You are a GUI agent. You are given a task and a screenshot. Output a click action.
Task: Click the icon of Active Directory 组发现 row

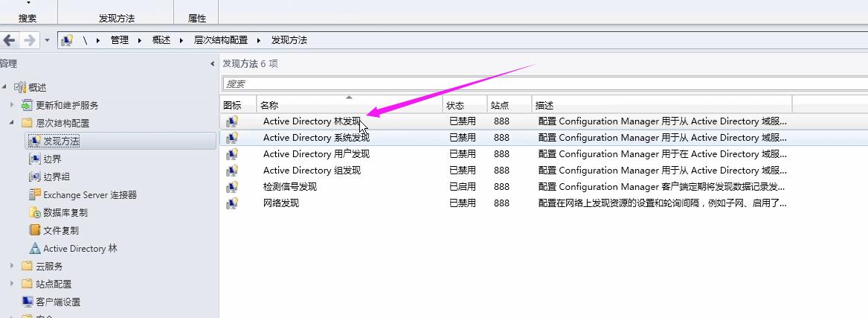(x=232, y=171)
